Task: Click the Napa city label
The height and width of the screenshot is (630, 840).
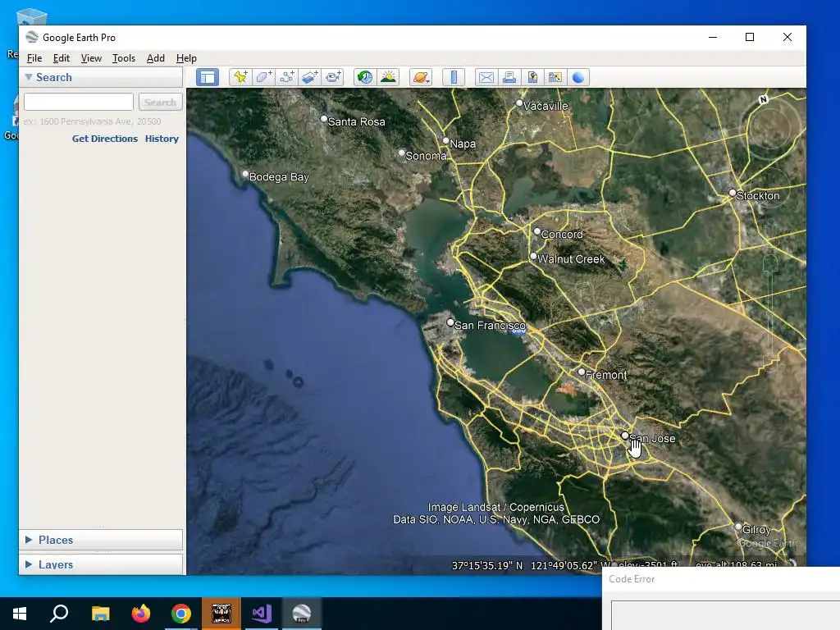Action: [x=463, y=144]
